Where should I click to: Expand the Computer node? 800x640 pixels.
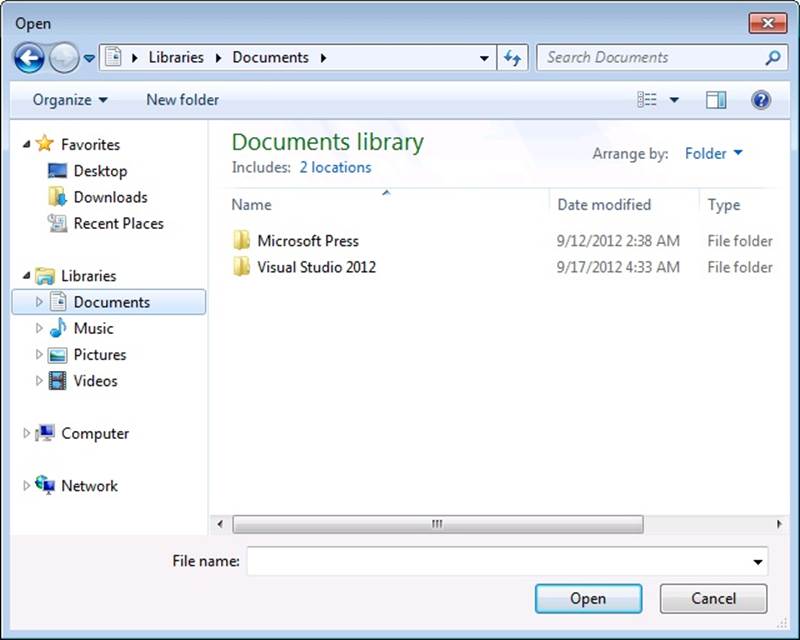27,433
